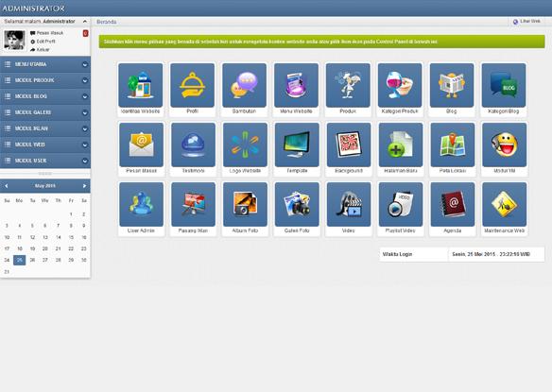
Task: Open the Produk chef icon
Action: [348, 86]
